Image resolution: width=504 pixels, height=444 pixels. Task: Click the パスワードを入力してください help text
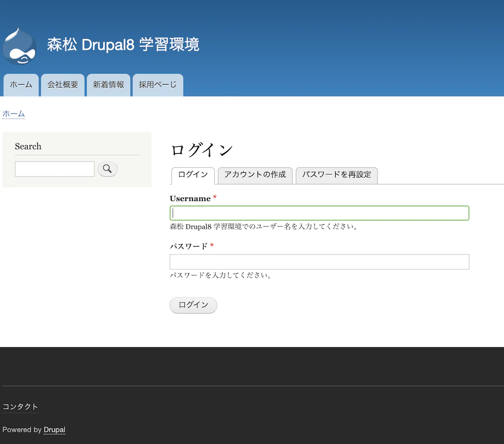(x=221, y=275)
